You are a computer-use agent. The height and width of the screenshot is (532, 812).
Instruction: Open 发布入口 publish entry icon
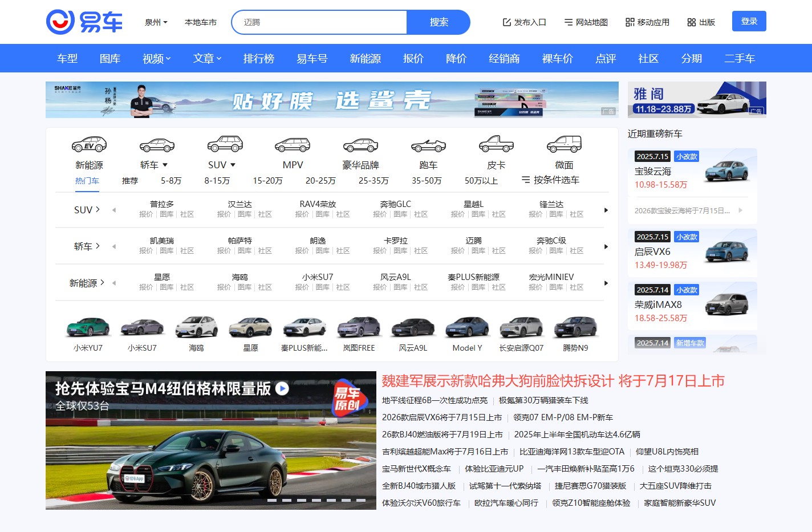507,22
